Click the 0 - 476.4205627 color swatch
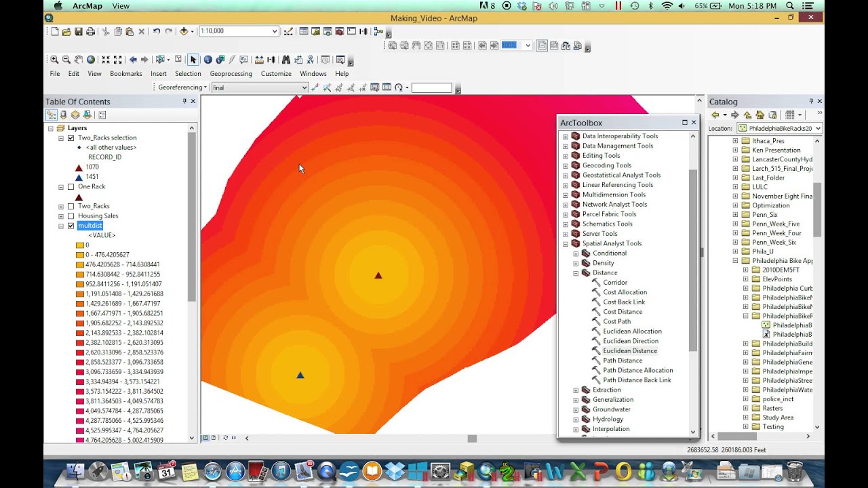The image size is (868, 488). (80, 255)
